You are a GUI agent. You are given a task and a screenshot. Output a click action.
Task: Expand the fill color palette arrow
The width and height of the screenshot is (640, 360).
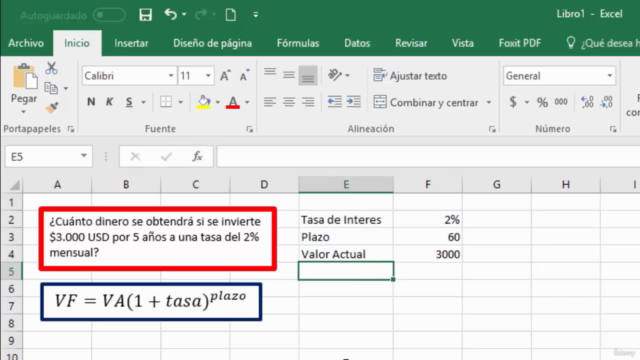coord(218,102)
